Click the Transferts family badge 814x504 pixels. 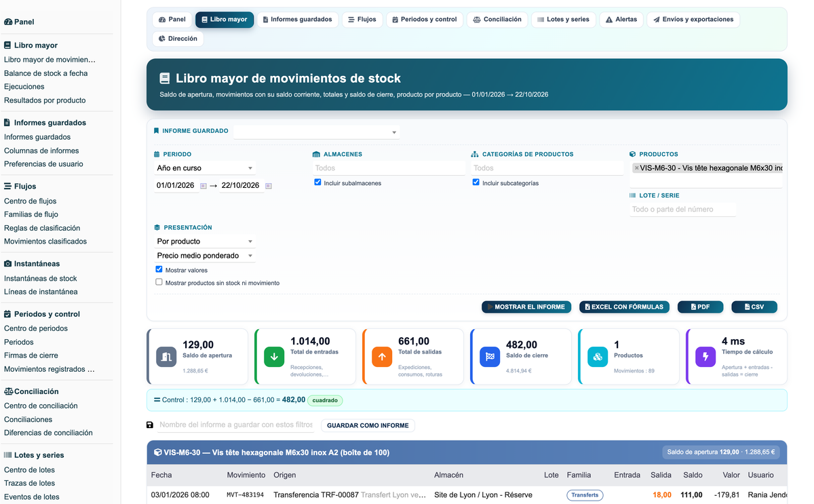point(585,495)
